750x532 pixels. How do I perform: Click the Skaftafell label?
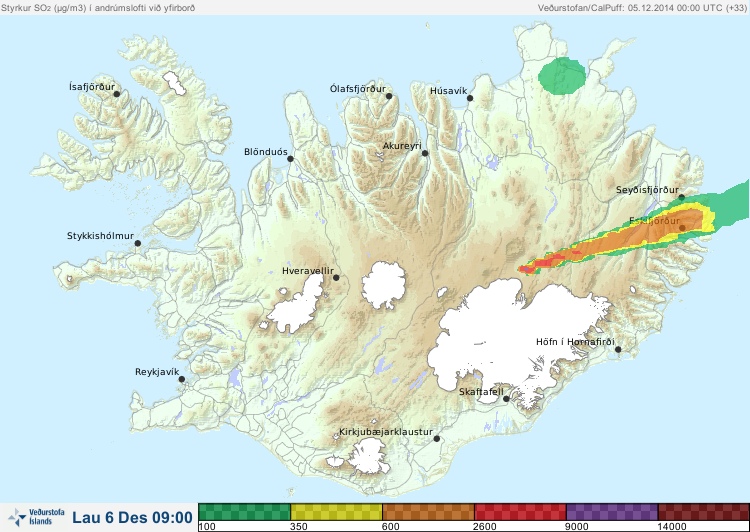[x=481, y=392]
